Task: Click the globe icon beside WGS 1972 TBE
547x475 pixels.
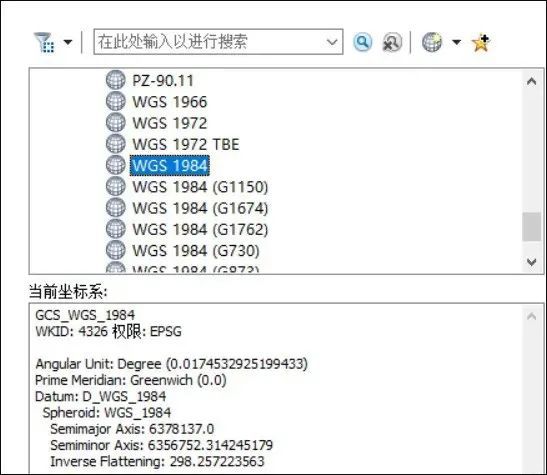Action: point(115,144)
